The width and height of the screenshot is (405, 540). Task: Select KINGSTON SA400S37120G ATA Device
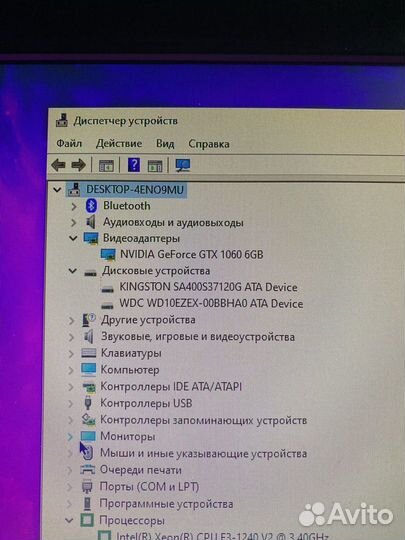point(208,287)
